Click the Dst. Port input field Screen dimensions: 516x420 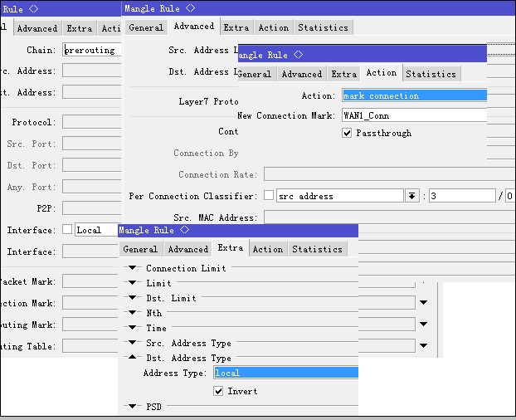click(92, 165)
